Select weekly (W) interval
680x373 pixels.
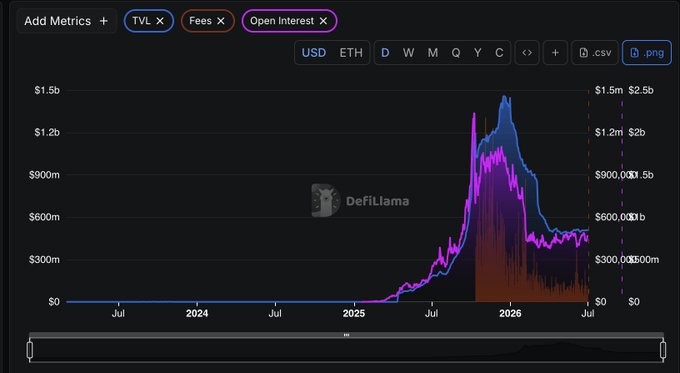[408, 53]
